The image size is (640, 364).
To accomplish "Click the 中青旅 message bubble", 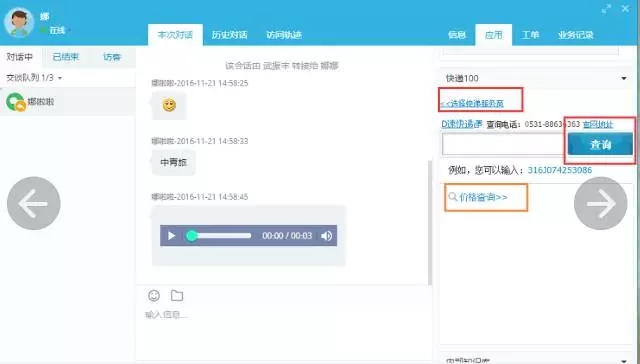I will point(173,162).
